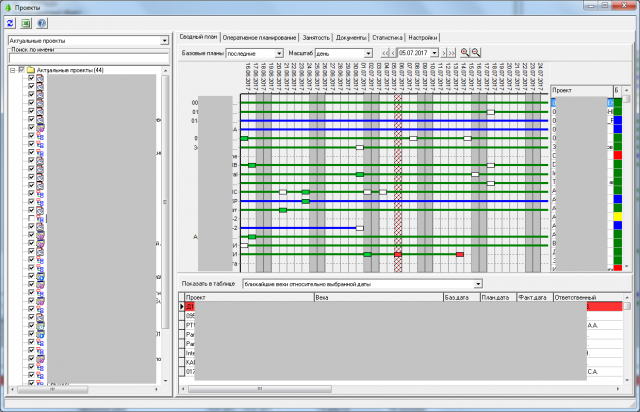Tick the only unchecked project checkbox in tree
640x412 pixels.
coord(31,218)
